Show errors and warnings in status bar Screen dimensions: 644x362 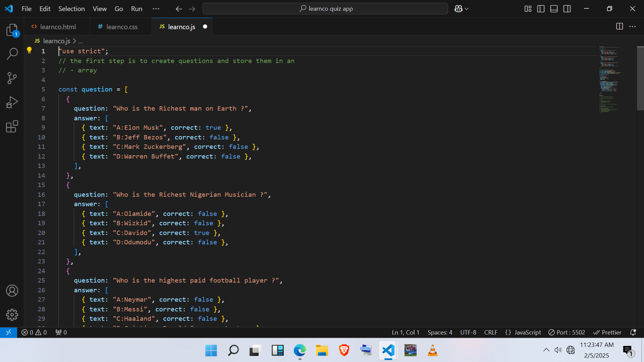(x=34, y=332)
